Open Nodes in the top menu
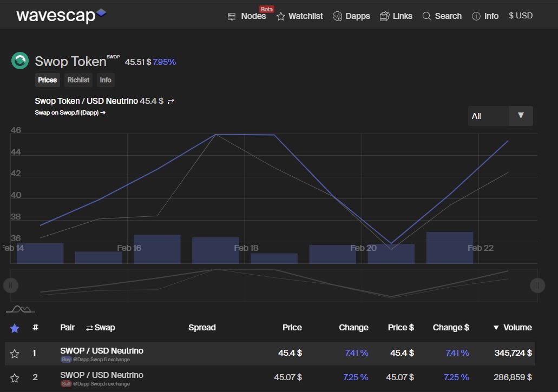Viewport: 558px width, 392px height. pos(253,16)
